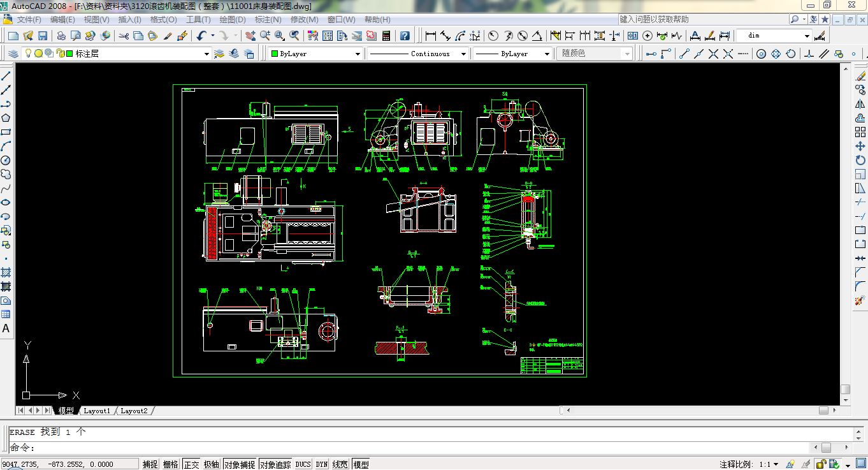This screenshot has width=868, height=470.
Task: Toggle DYN dynamic input button
Action: [322, 464]
